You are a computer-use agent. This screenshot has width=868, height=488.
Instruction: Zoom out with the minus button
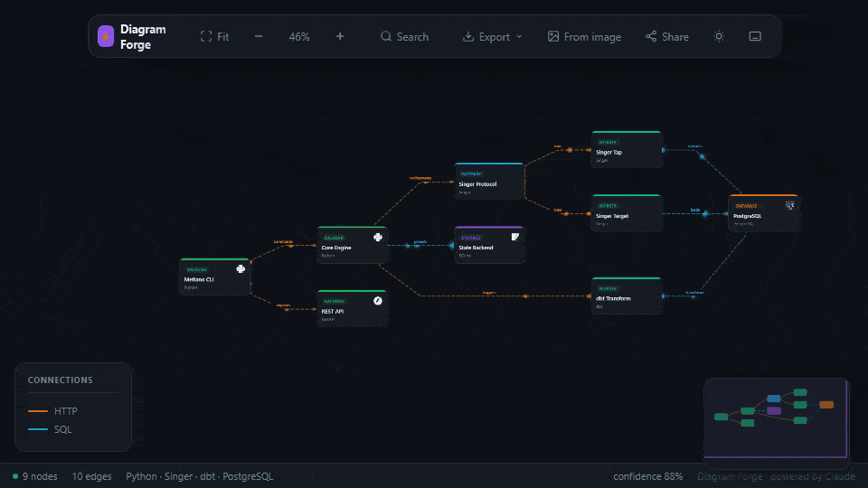coord(259,36)
